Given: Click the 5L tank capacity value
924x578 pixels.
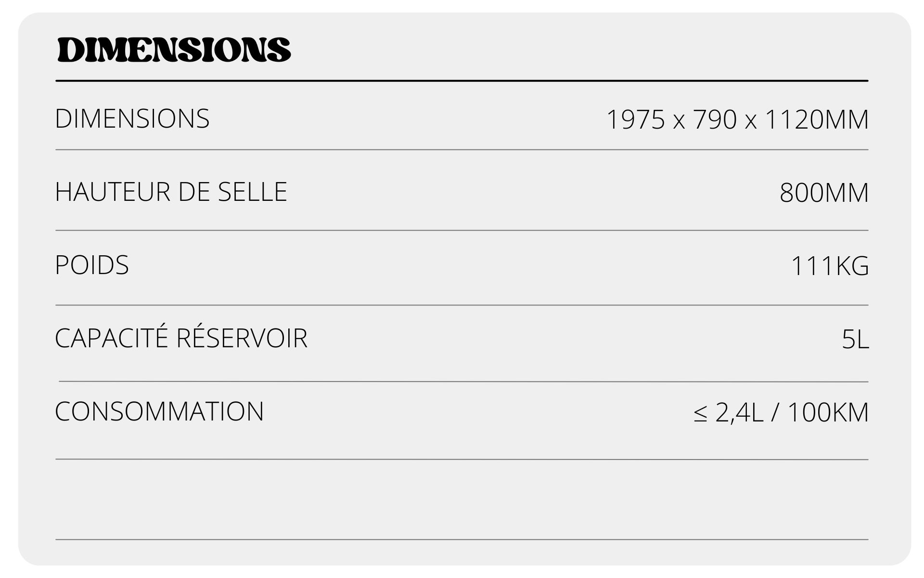Looking at the screenshot, I should (x=855, y=340).
